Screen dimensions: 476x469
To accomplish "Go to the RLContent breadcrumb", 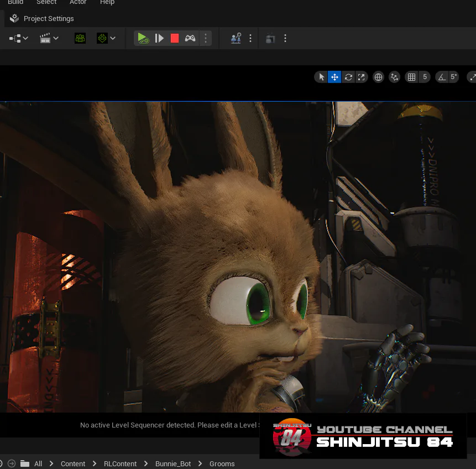I will [120, 464].
